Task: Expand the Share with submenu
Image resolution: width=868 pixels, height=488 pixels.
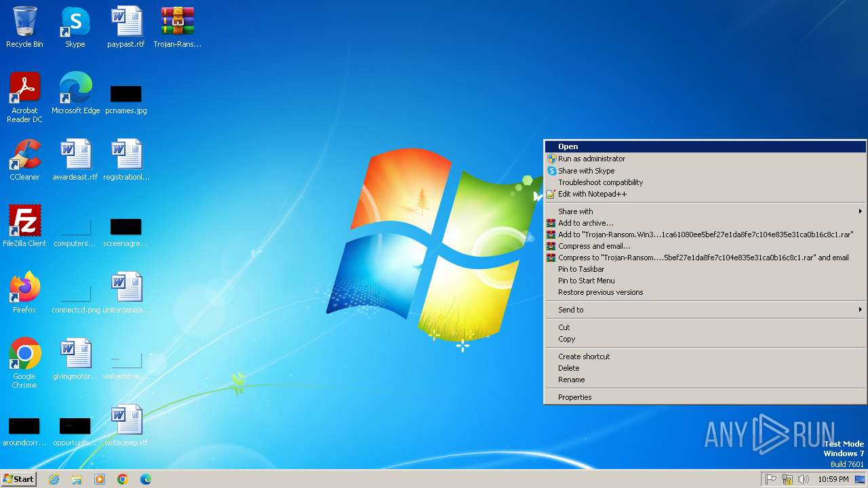Action: click(705, 211)
